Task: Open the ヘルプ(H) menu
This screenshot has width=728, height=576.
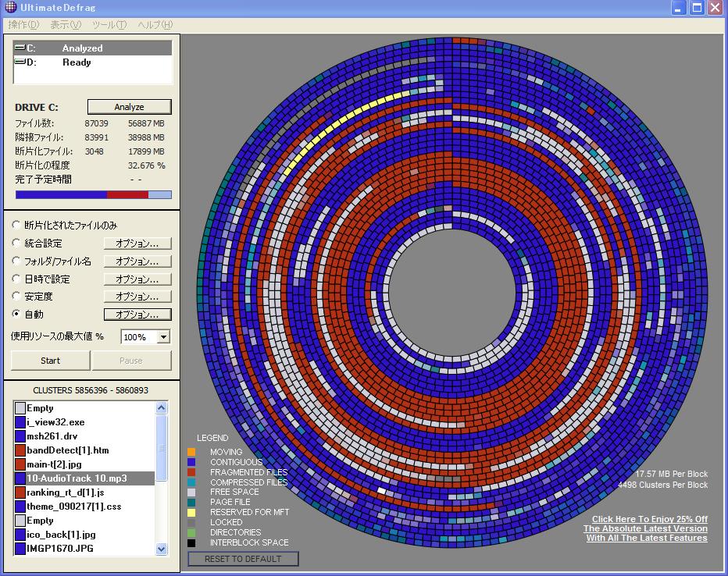Action: click(x=155, y=24)
